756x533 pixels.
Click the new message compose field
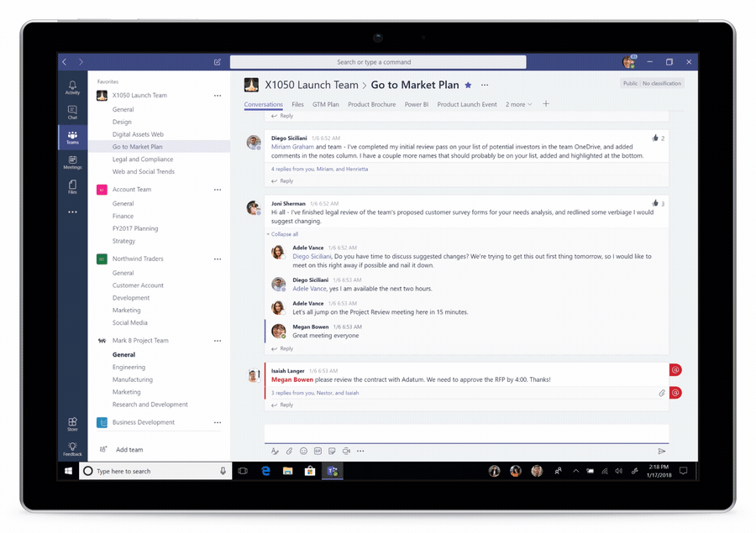(466, 434)
